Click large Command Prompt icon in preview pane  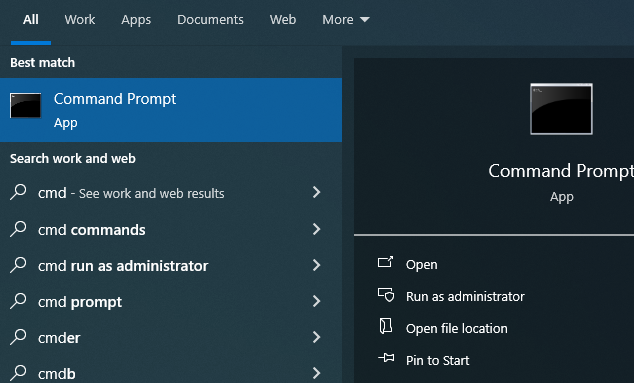coord(561,109)
